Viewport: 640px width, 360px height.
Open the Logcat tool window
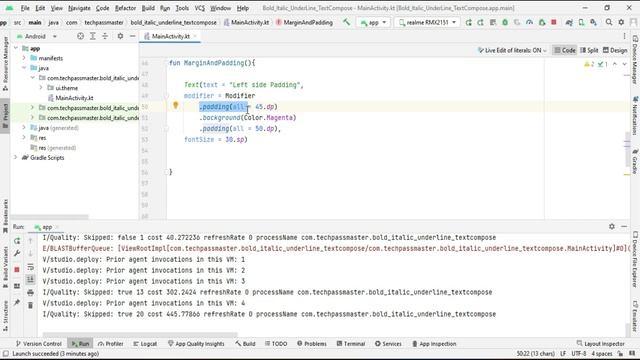click(145, 344)
